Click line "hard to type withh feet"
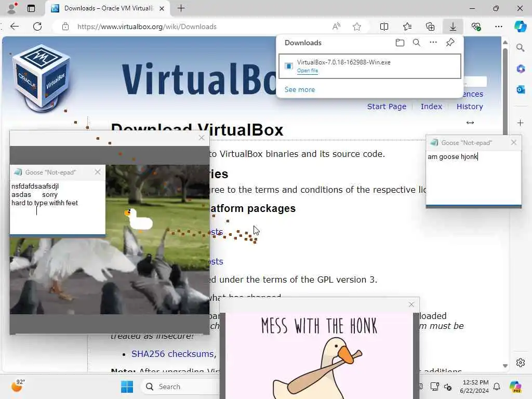Screen dimensions: 532x399 45,203
